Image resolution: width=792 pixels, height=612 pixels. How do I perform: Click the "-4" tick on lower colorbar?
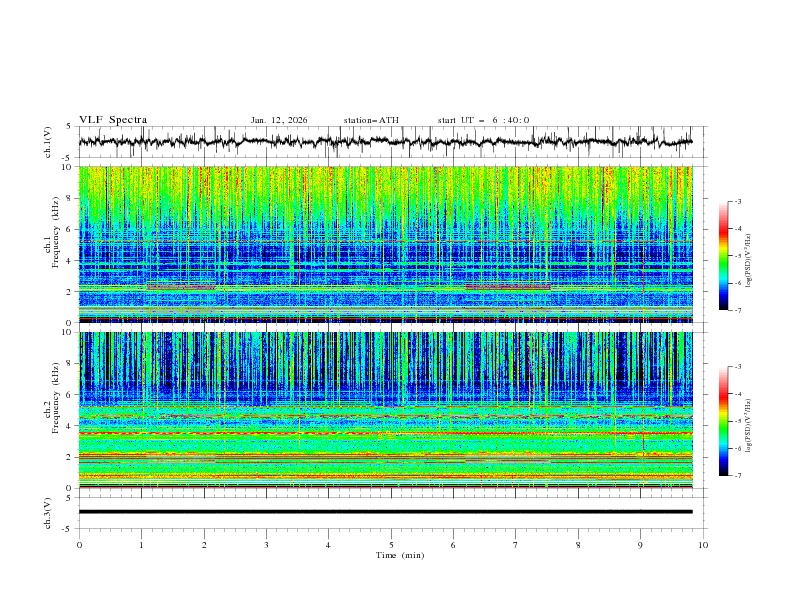737,394
